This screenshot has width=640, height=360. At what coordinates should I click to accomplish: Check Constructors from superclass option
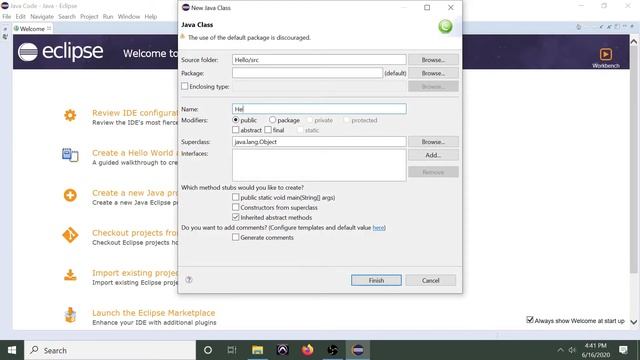coord(236,207)
